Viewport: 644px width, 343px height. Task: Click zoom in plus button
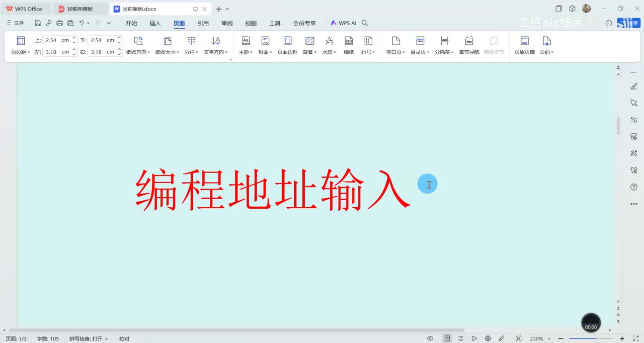tap(622, 338)
